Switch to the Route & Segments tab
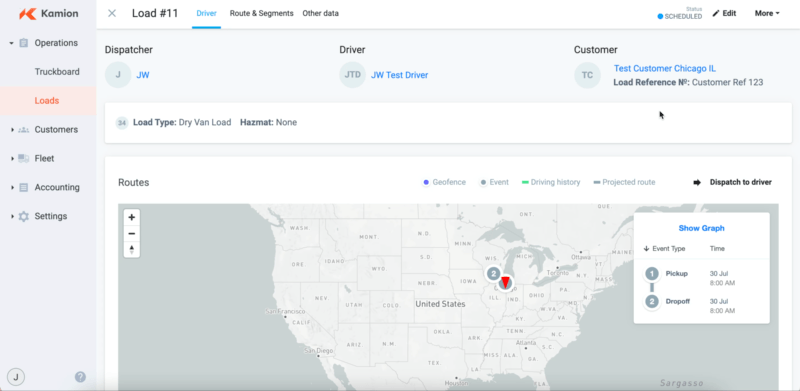This screenshot has width=800, height=391. click(261, 13)
